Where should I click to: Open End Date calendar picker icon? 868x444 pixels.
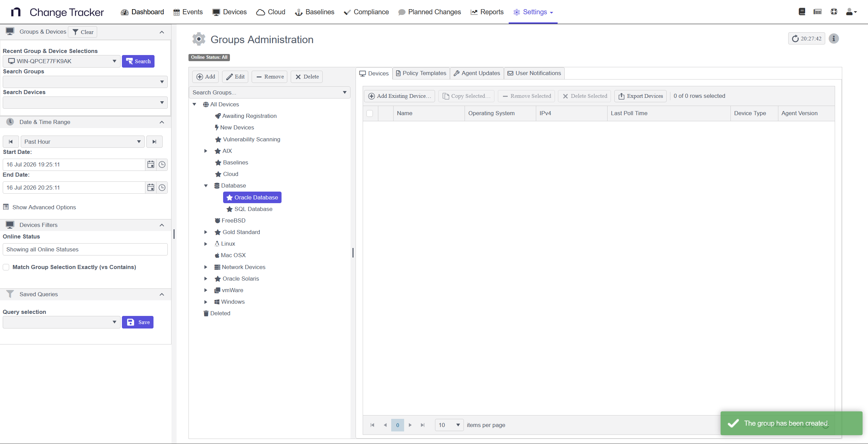(x=151, y=188)
